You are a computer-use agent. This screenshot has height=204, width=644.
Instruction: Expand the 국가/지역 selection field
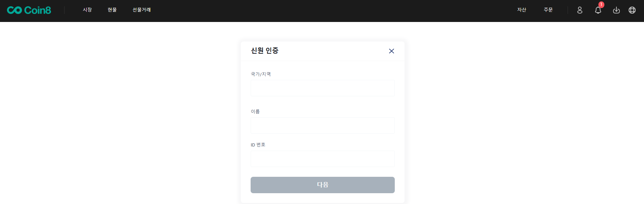click(323, 88)
